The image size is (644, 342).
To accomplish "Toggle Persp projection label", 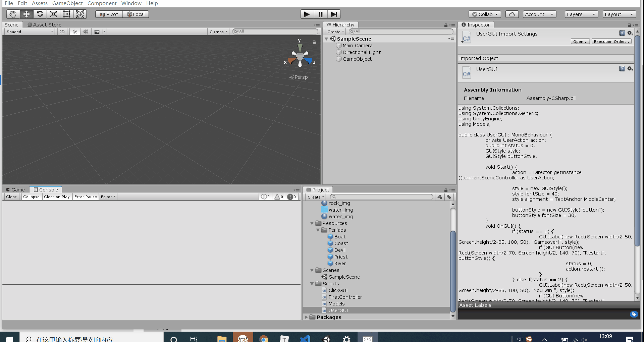I will point(299,77).
